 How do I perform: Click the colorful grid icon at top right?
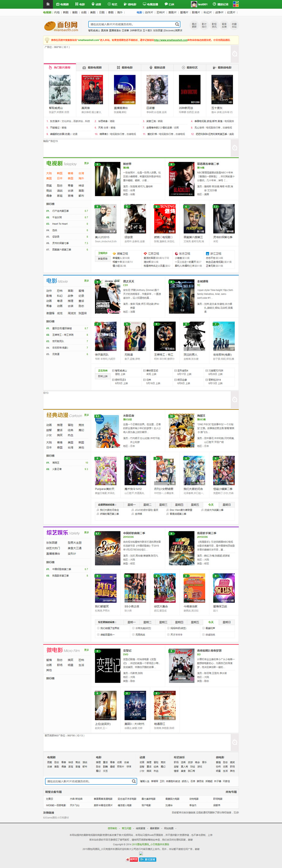[236, 4]
